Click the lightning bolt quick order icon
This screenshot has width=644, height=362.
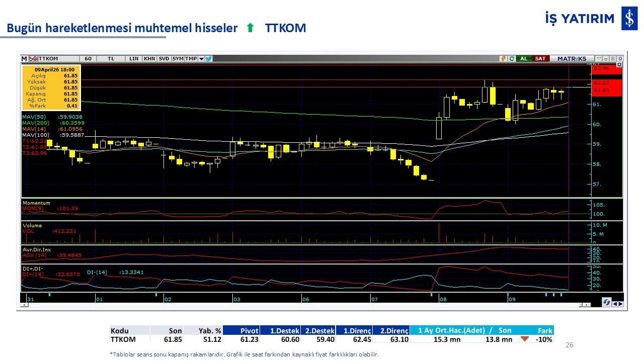point(503,59)
